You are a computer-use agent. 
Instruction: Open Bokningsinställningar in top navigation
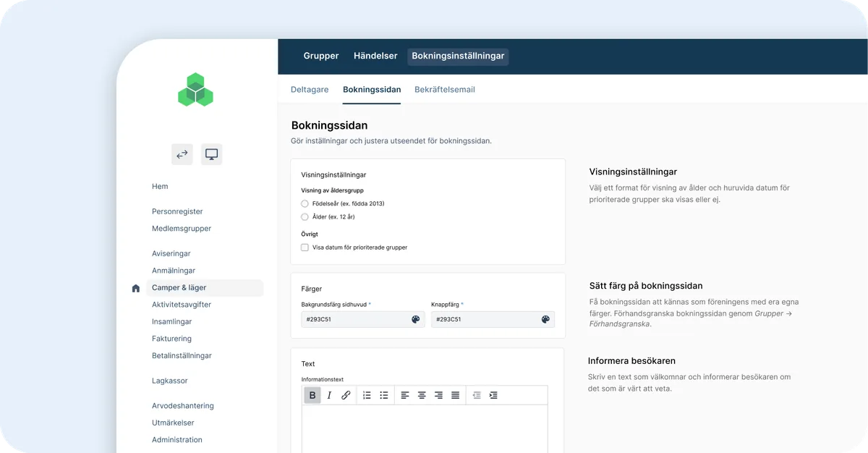[x=458, y=56]
